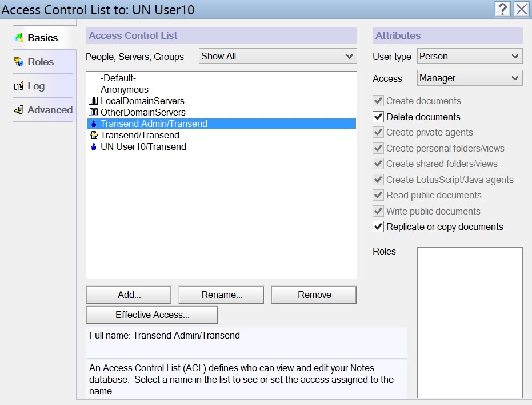Click the Rename... button
Image resolution: width=532 pixels, height=405 pixels.
pyautogui.click(x=221, y=295)
